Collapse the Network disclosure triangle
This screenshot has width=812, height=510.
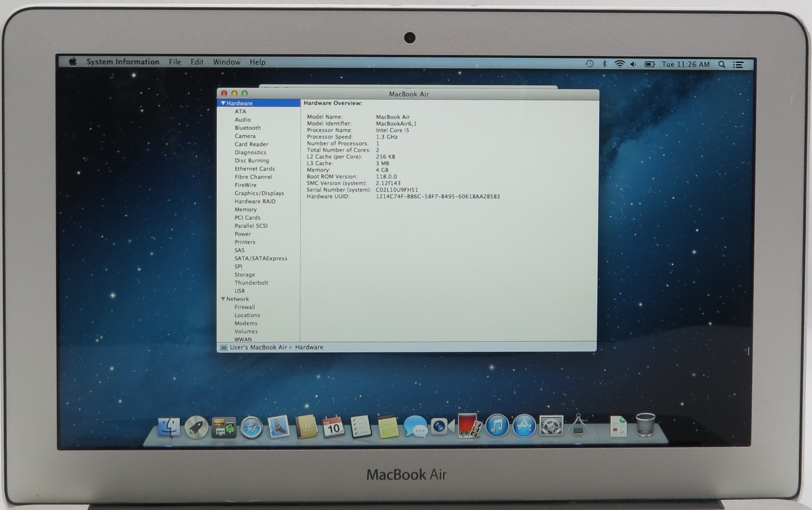pyautogui.click(x=223, y=299)
